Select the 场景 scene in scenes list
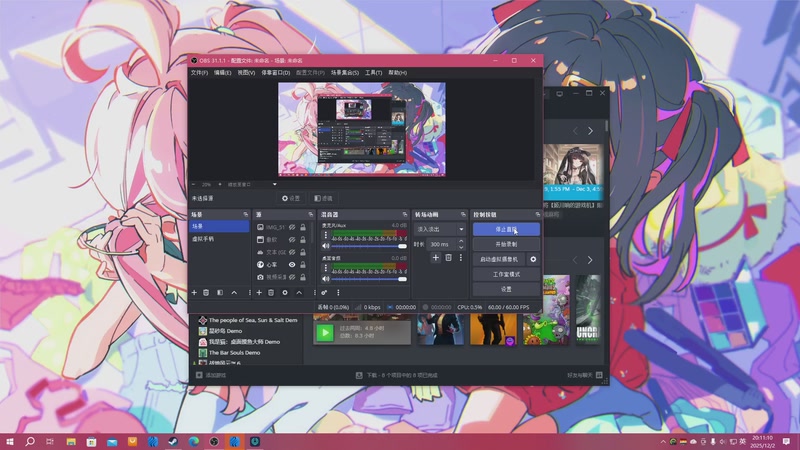The image size is (800, 450). point(219,226)
